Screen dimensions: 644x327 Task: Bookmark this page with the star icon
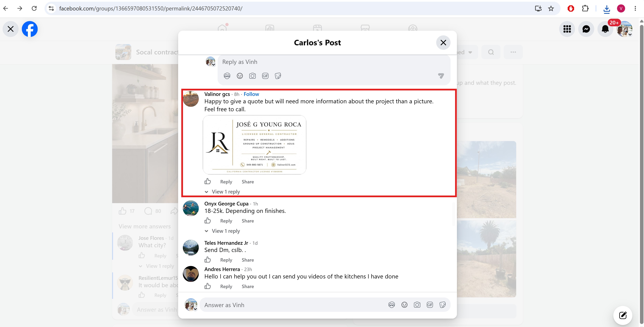coord(551,8)
